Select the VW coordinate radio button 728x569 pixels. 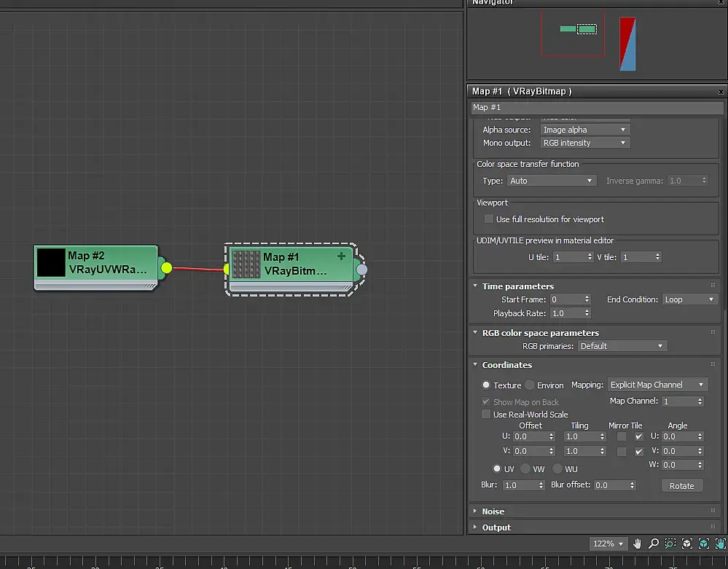525,468
